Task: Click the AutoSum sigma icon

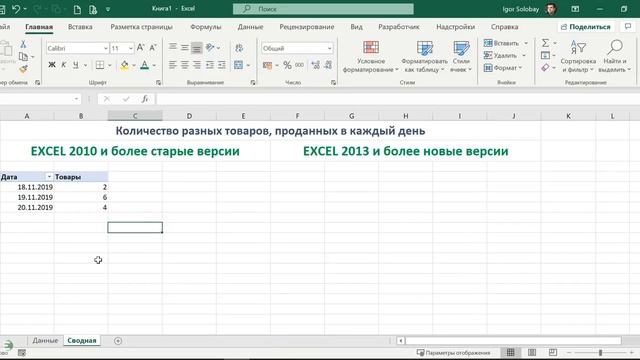Action: 545,43
